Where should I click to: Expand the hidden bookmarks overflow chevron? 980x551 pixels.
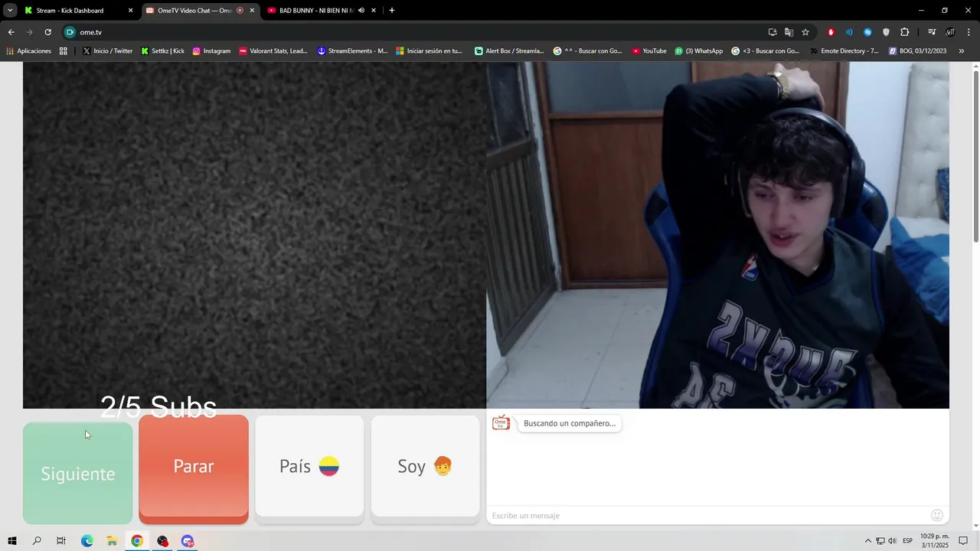(962, 51)
